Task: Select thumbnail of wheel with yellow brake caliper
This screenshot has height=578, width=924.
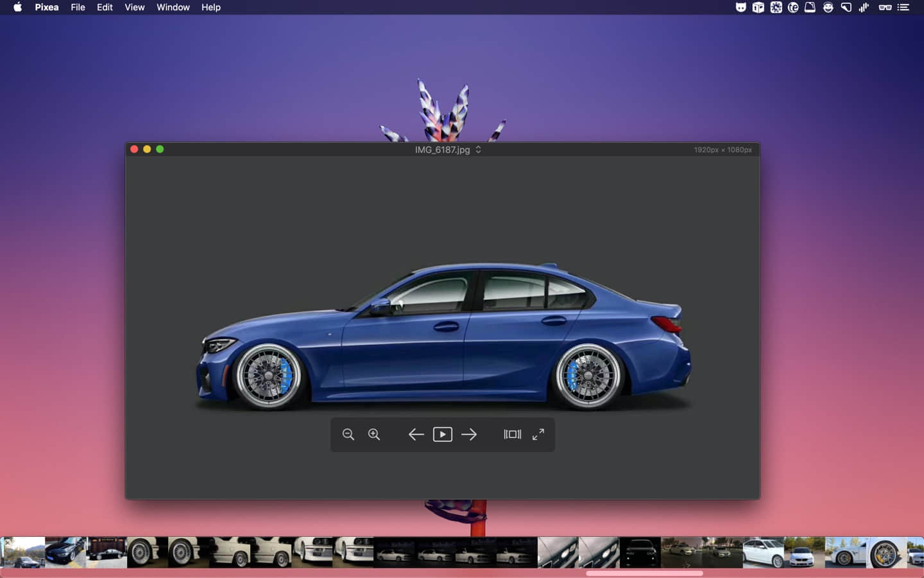Action: pos(887,553)
